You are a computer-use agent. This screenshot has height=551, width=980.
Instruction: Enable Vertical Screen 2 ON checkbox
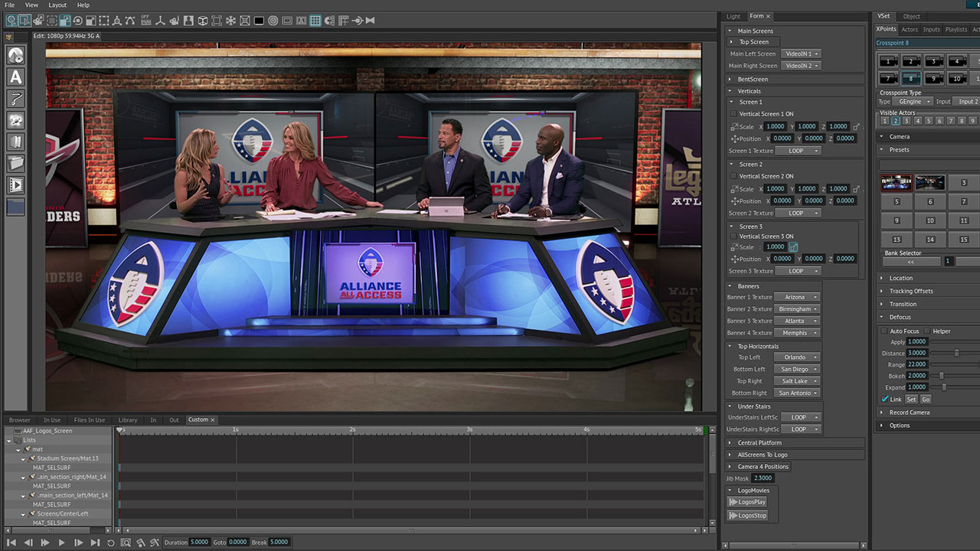[733, 176]
